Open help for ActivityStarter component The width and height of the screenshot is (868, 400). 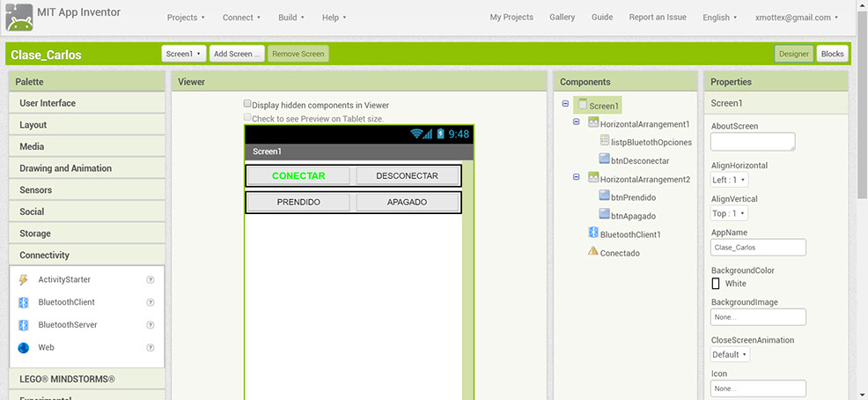coord(150,280)
